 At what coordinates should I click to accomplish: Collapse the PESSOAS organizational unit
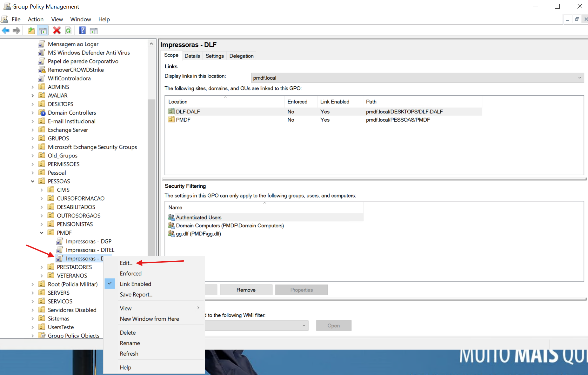[33, 181]
